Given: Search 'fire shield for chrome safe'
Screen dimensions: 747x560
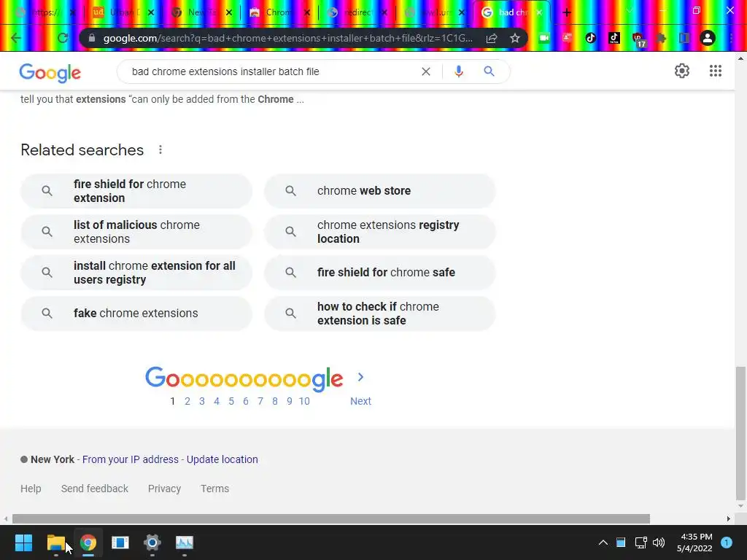Looking at the screenshot, I should [x=380, y=273].
